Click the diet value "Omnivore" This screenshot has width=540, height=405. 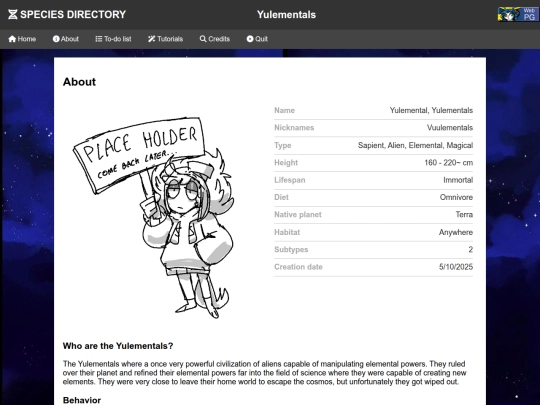456,197
